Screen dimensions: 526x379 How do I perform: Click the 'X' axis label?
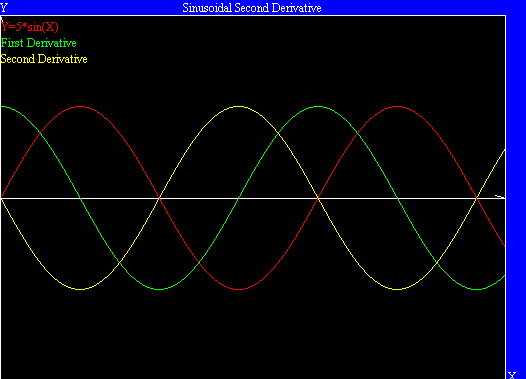[512, 375]
